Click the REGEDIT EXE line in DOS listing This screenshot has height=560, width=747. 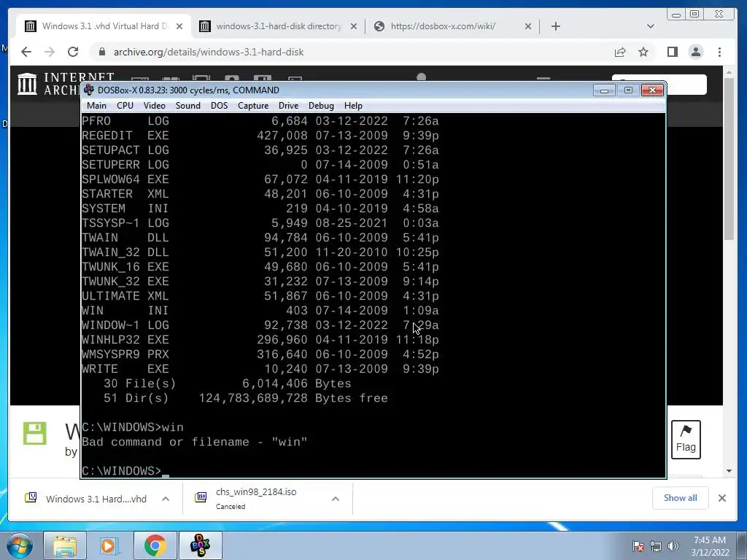pyautogui.click(x=260, y=136)
